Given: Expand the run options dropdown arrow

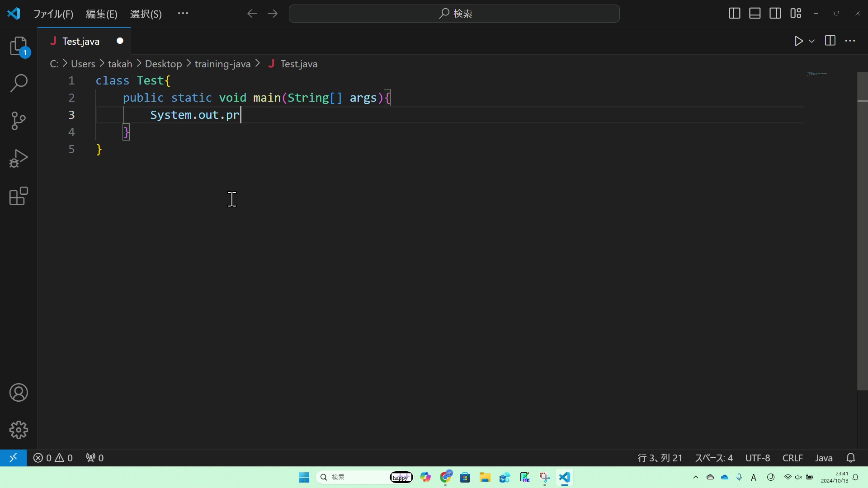Looking at the screenshot, I should (x=812, y=41).
